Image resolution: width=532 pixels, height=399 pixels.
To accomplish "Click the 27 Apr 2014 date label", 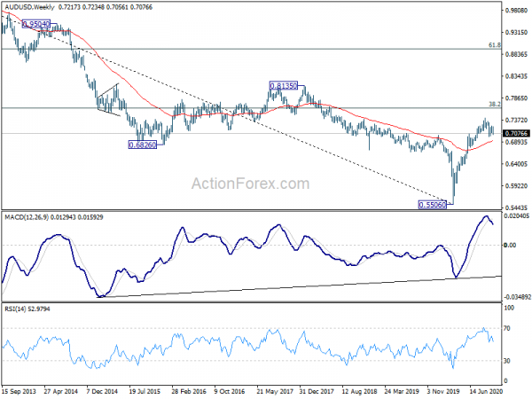I will point(60,392).
